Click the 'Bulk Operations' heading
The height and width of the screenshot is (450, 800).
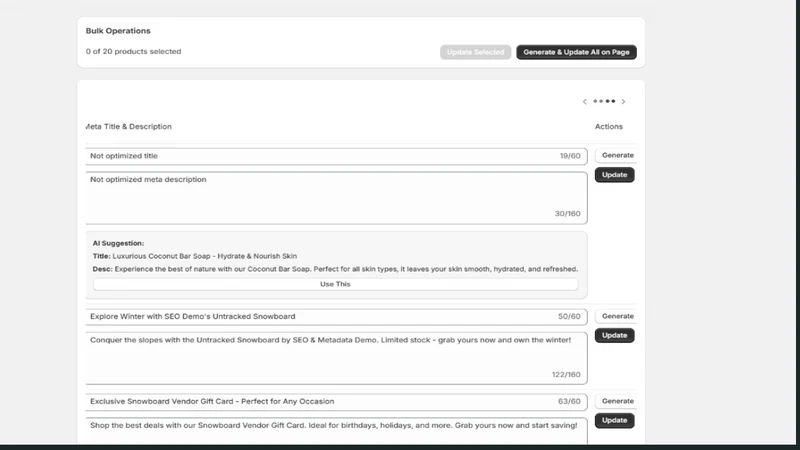click(x=118, y=31)
